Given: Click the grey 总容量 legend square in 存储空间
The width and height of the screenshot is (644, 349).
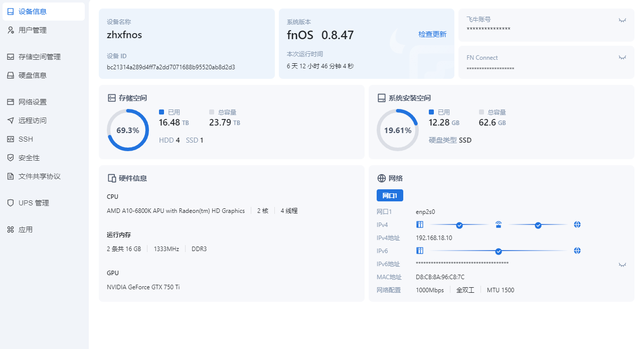Looking at the screenshot, I should click(212, 112).
